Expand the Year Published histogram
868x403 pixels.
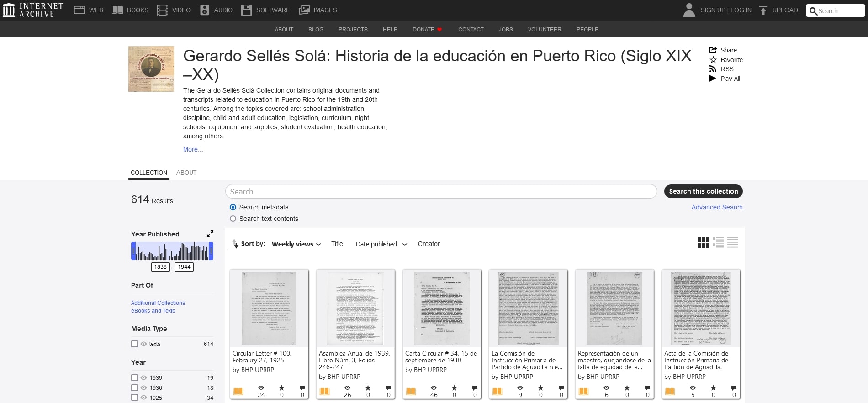pos(210,234)
